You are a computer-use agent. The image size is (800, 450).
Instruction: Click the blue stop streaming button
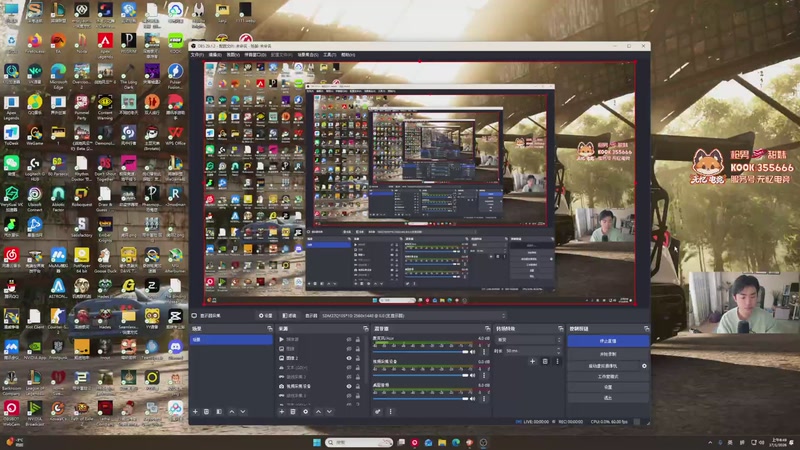coord(608,341)
